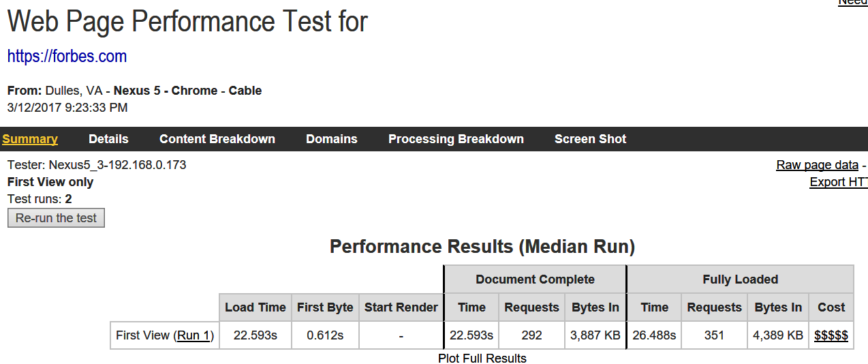The height and width of the screenshot is (364, 868).
Task: Select the Summary tab
Action: tap(30, 139)
